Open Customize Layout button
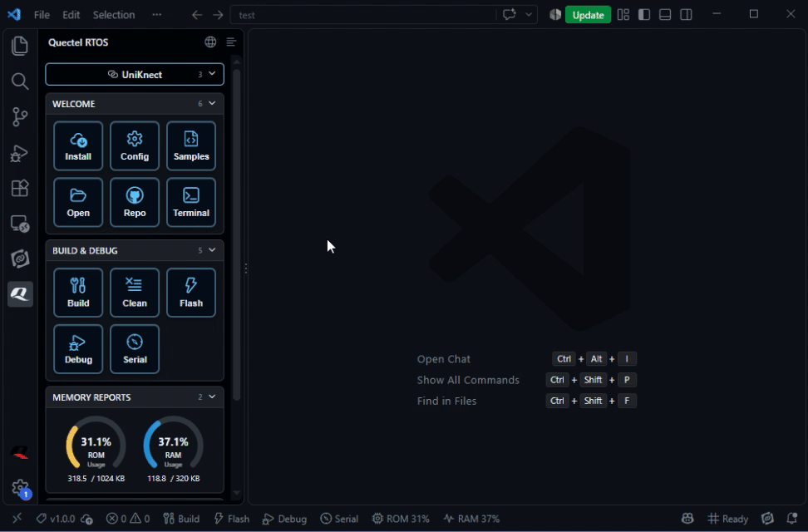Image resolution: width=808 pixels, height=532 pixels. (623, 14)
